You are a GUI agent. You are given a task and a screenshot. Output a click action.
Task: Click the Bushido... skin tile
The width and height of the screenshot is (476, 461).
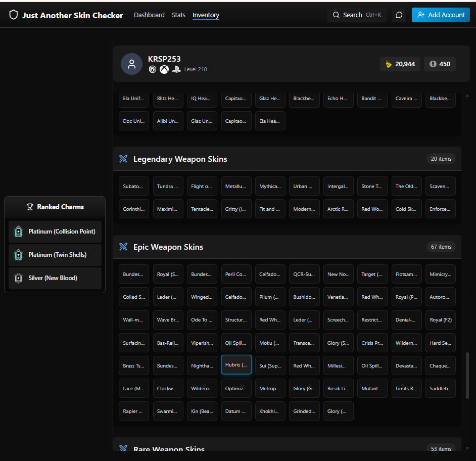pyautogui.click(x=304, y=297)
